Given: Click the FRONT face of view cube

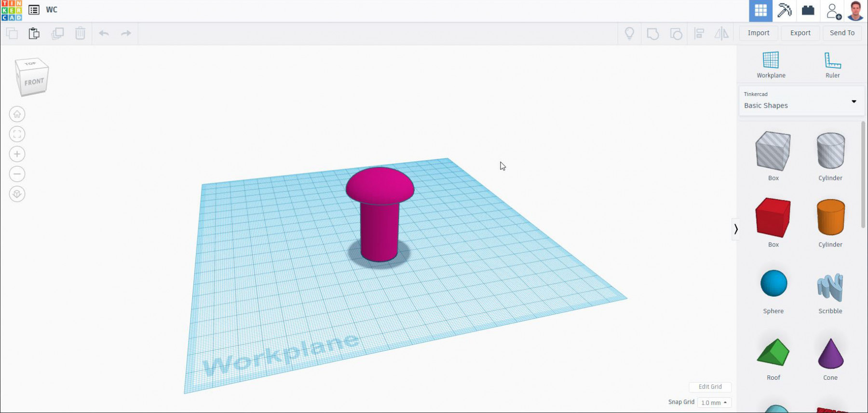Looking at the screenshot, I should pos(34,82).
